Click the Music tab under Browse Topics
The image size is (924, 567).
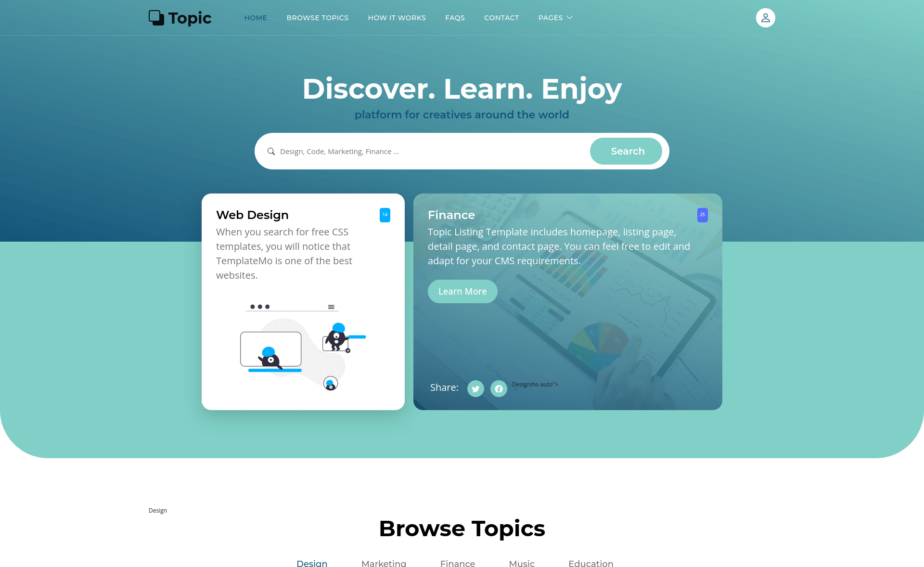pyautogui.click(x=523, y=562)
